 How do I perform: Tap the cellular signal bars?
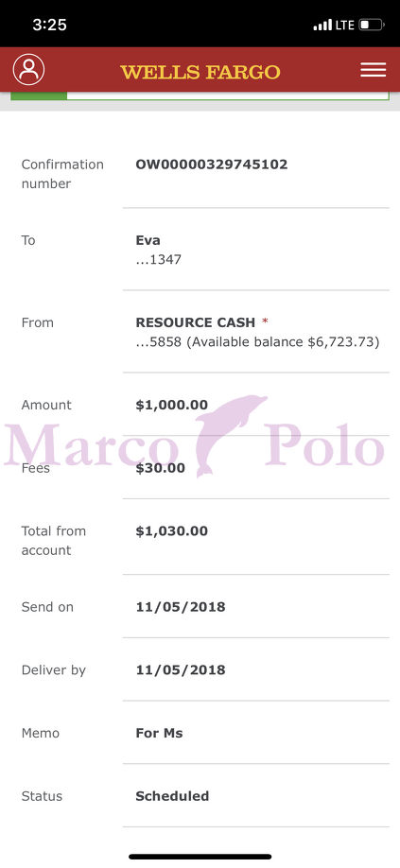click(x=322, y=25)
